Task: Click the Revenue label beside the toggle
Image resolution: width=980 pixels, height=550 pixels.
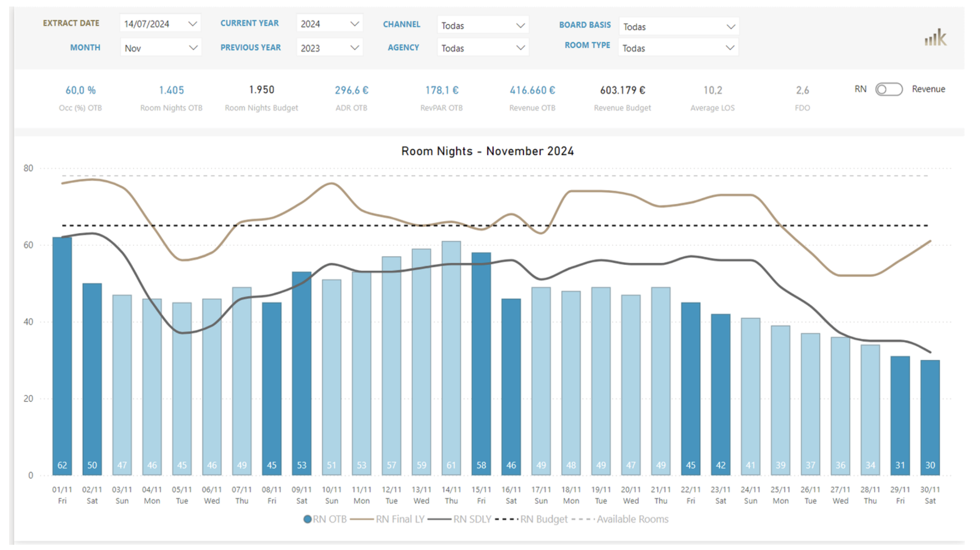Action: coord(928,89)
